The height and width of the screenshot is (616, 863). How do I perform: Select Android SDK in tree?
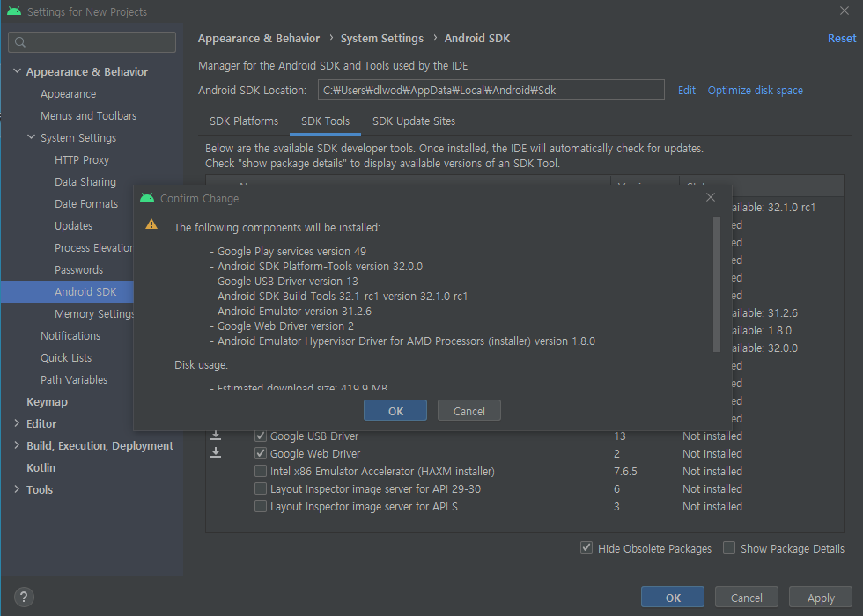click(85, 291)
